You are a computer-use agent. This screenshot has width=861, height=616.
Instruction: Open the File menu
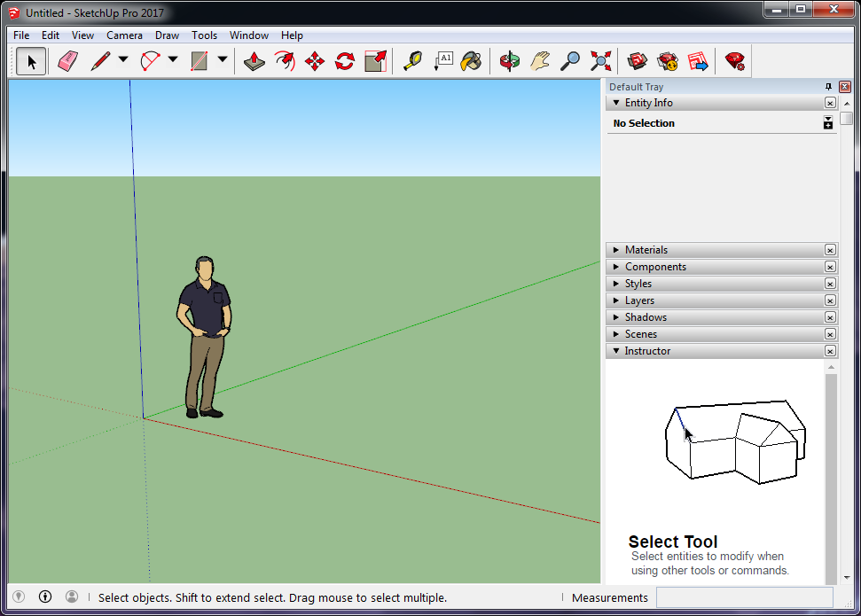21,35
